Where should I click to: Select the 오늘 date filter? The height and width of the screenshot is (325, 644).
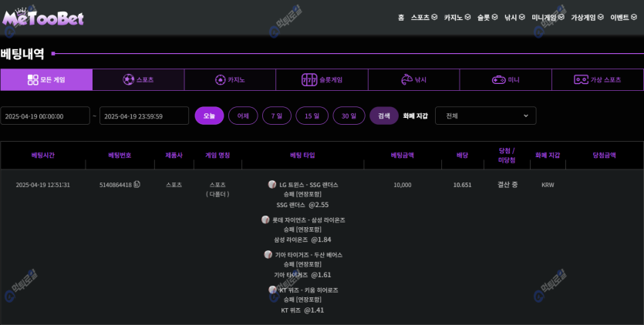coord(209,116)
